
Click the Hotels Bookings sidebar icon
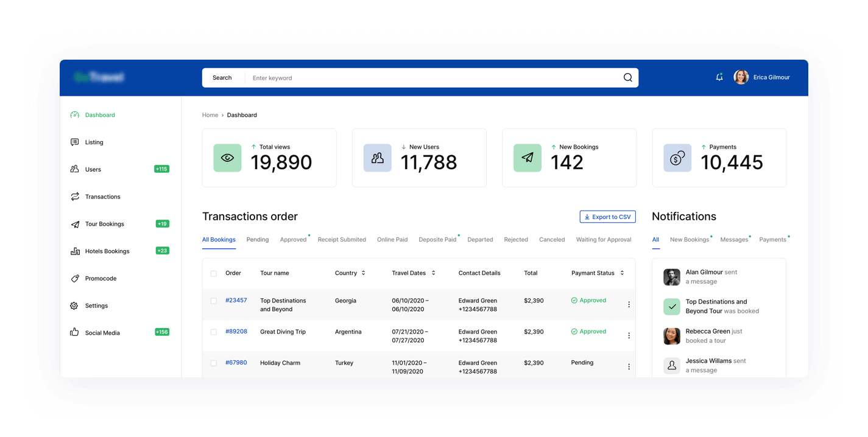click(x=75, y=251)
